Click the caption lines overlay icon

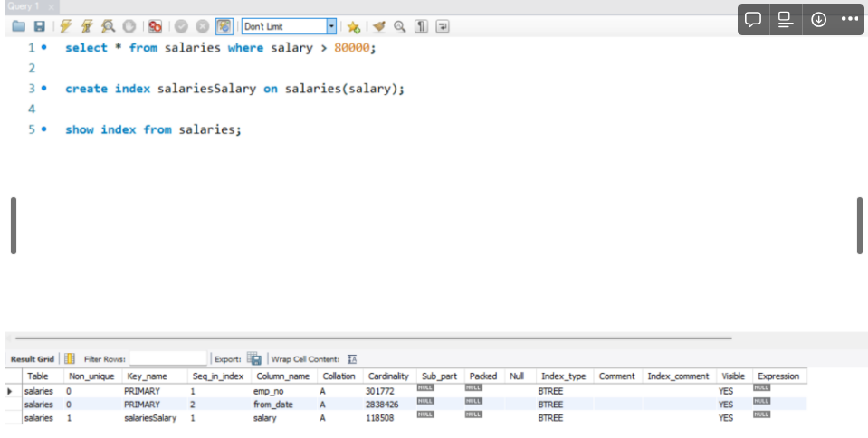[786, 19]
